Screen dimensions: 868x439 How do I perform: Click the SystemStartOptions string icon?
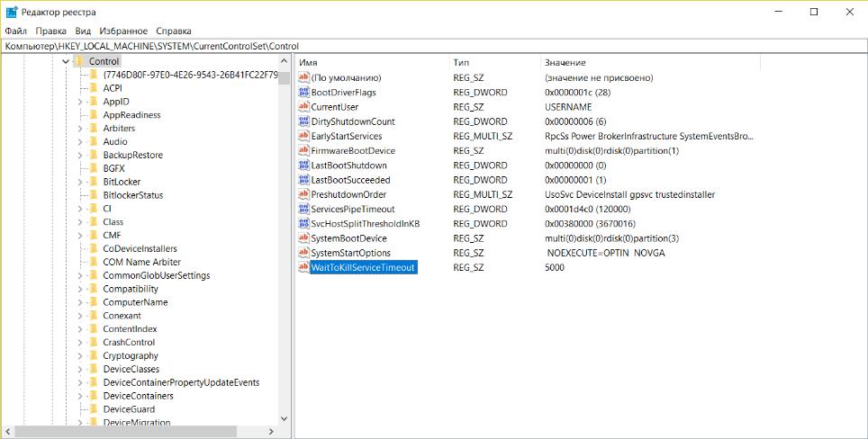[x=303, y=253]
